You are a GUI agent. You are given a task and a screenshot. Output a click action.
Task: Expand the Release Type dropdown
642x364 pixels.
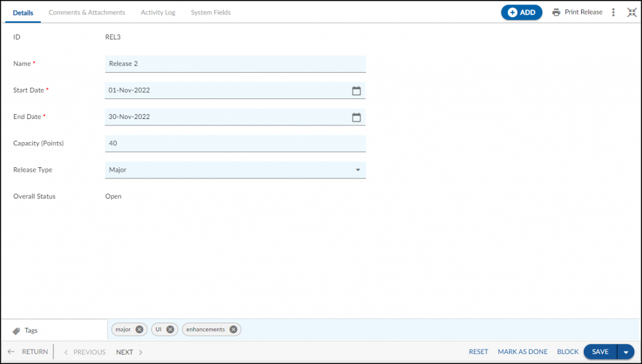(x=358, y=170)
